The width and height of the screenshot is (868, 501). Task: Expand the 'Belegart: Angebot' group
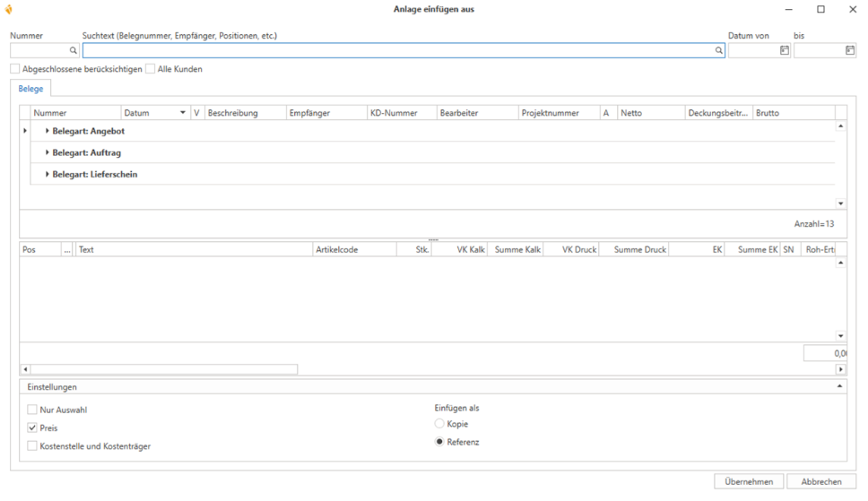(x=47, y=131)
